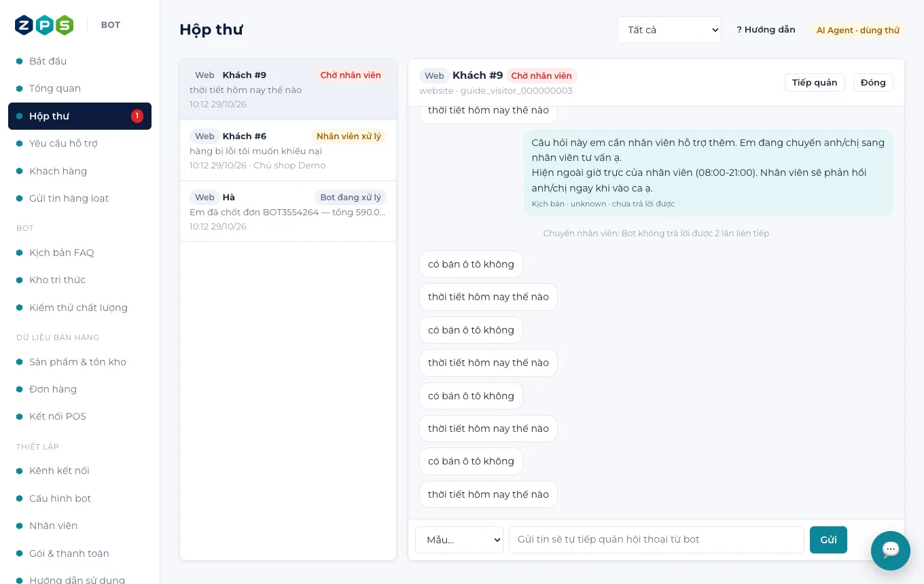Image resolution: width=924 pixels, height=584 pixels.
Task: Click the Hộp thư page heading
Action: [x=211, y=30]
